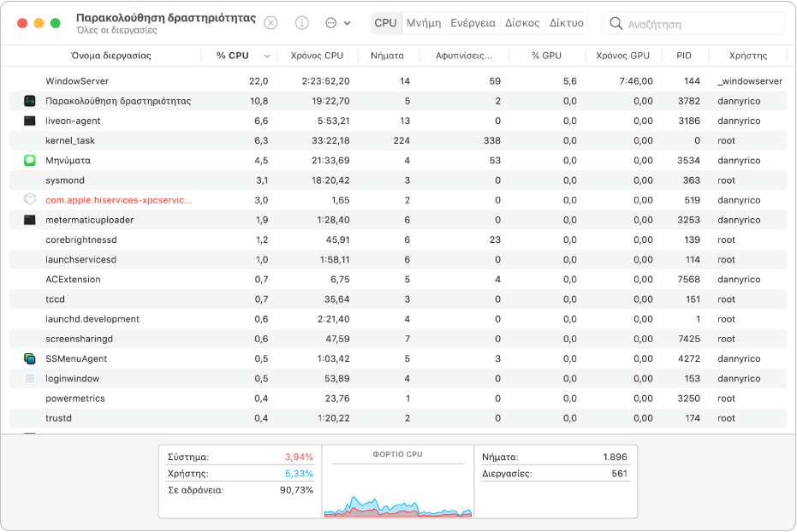
Task: Open the process info (i) toolbar icon
Action: (302, 23)
